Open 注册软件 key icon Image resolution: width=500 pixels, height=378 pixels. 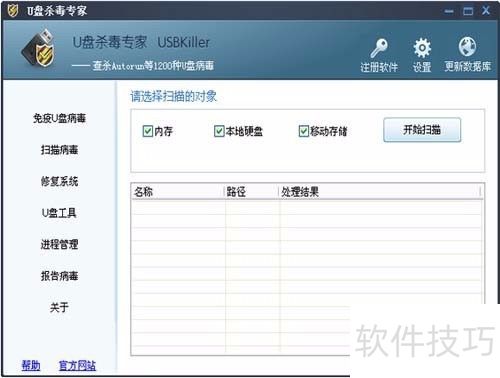[x=379, y=49]
